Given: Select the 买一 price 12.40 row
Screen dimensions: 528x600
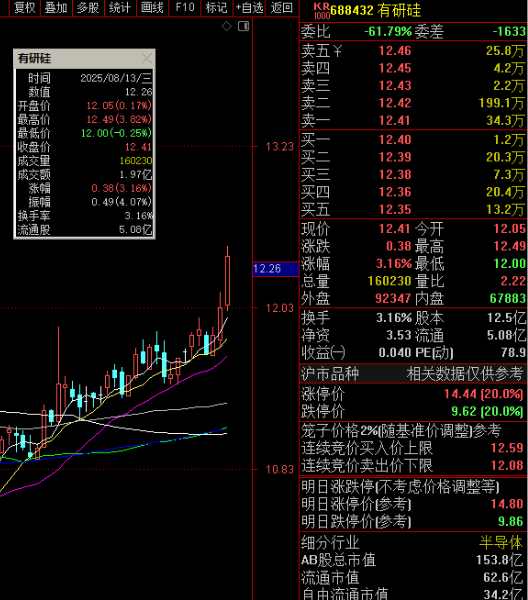Looking at the screenshot, I should [x=413, y=140].
